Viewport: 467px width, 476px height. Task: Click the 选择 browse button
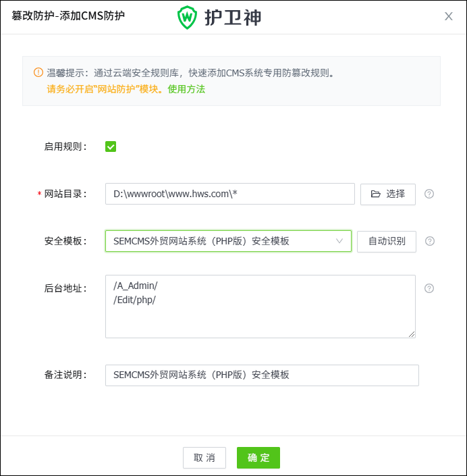tap(388, 194)
